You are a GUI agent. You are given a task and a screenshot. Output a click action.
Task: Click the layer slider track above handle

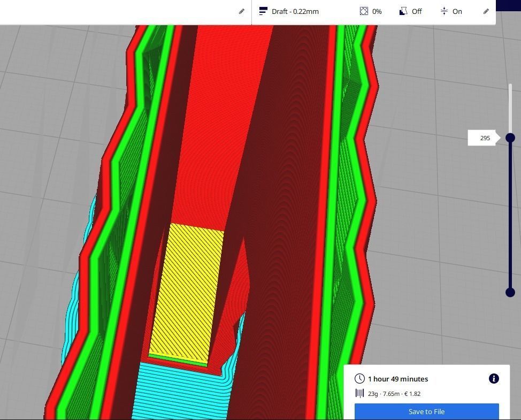510,109
